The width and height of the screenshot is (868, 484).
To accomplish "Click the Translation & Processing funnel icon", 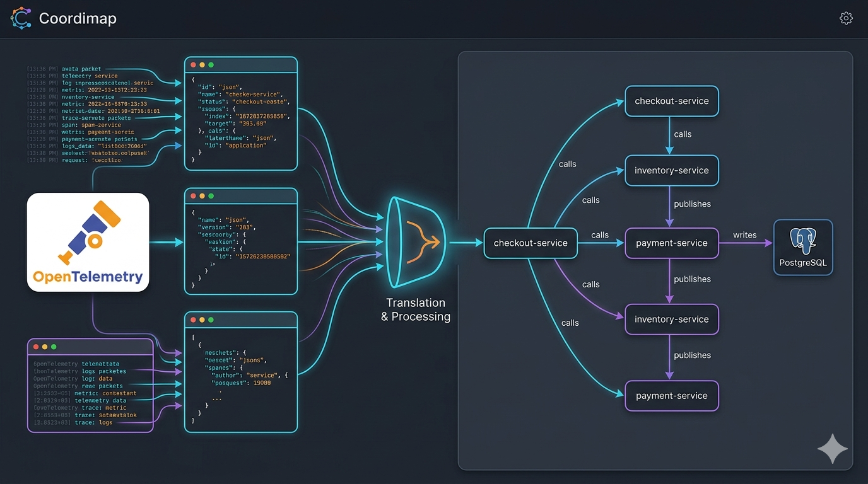I will click(416, 242).
